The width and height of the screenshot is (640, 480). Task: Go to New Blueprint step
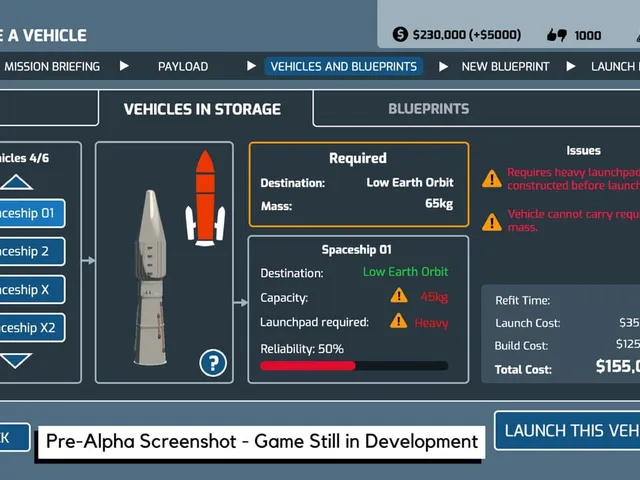[505, 67]
